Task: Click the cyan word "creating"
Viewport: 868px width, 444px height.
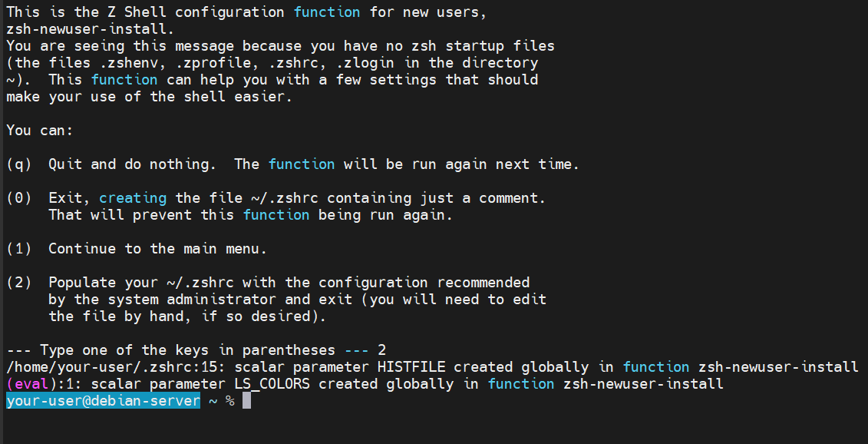Action: (132, 198)
